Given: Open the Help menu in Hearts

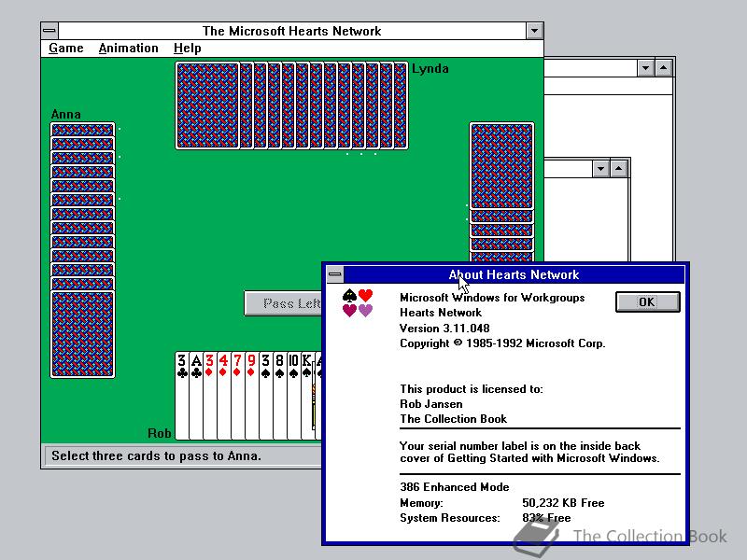Looking at the screenshot, I should [x=188, y=49].
